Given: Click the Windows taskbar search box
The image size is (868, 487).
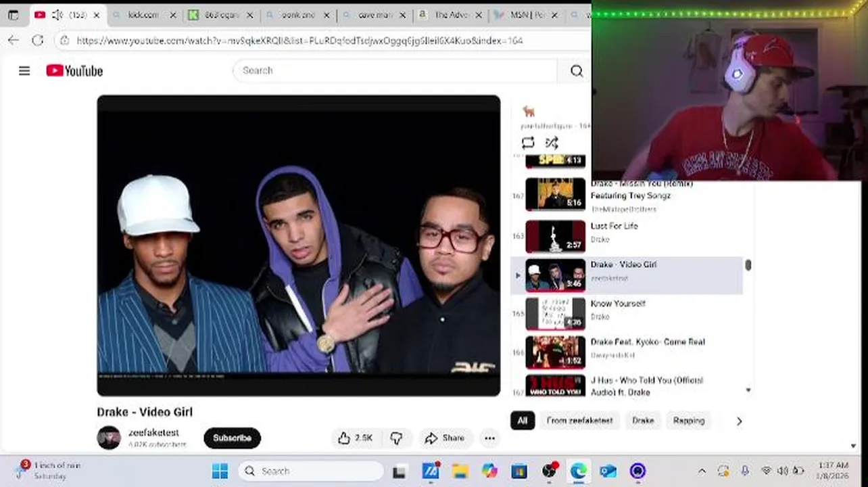Looking at the screenshot, I should coord(310,471).
